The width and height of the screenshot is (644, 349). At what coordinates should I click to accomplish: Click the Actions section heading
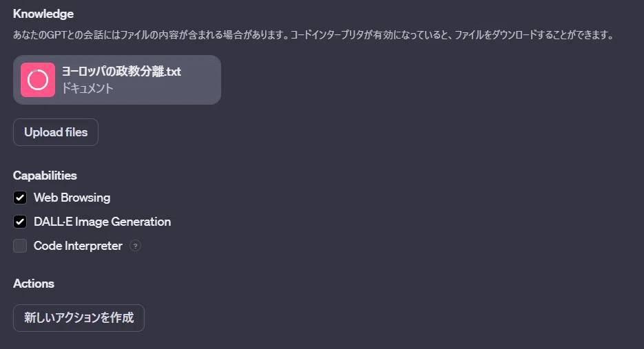34,284
